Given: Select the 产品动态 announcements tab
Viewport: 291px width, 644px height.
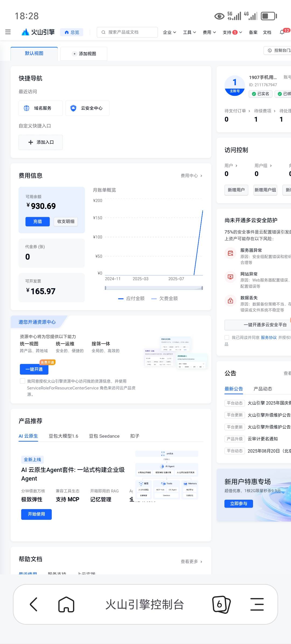Looking at the screenshot, I should 263,389.
